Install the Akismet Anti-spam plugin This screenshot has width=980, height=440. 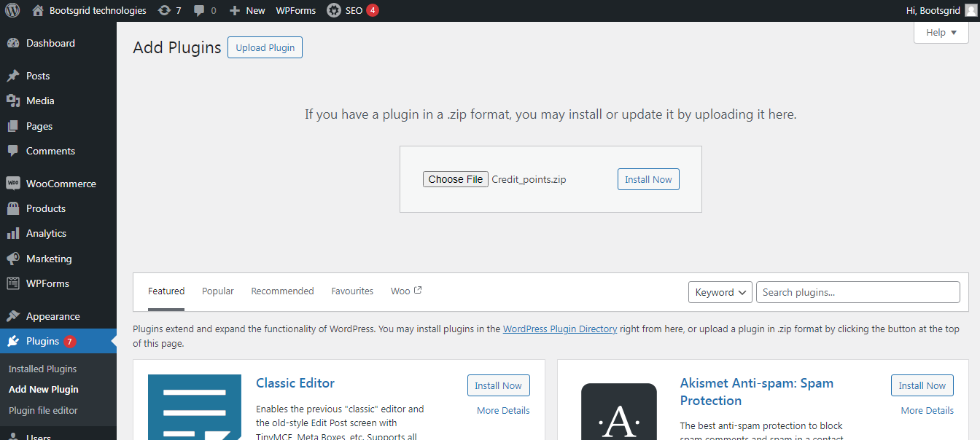click(922, 385)
